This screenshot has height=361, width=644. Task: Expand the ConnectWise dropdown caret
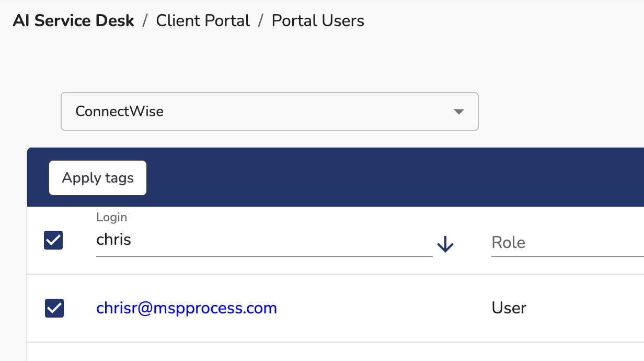[x=458, y=111]
